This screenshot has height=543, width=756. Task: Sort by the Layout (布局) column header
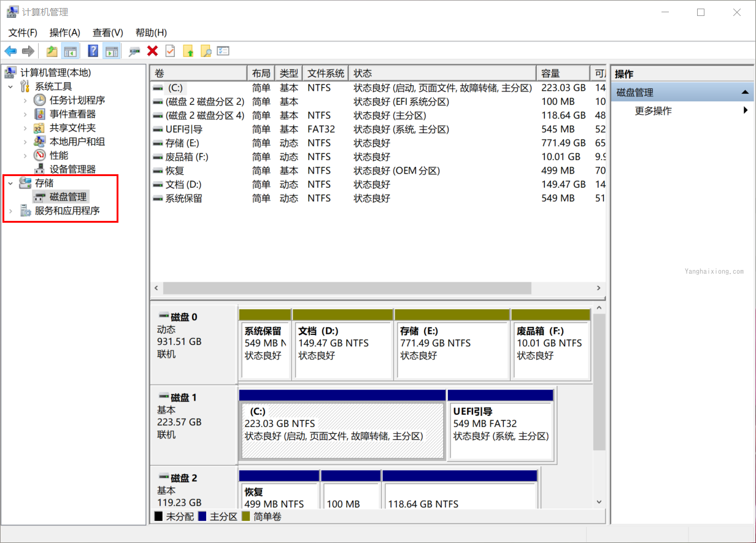point(261,74)
